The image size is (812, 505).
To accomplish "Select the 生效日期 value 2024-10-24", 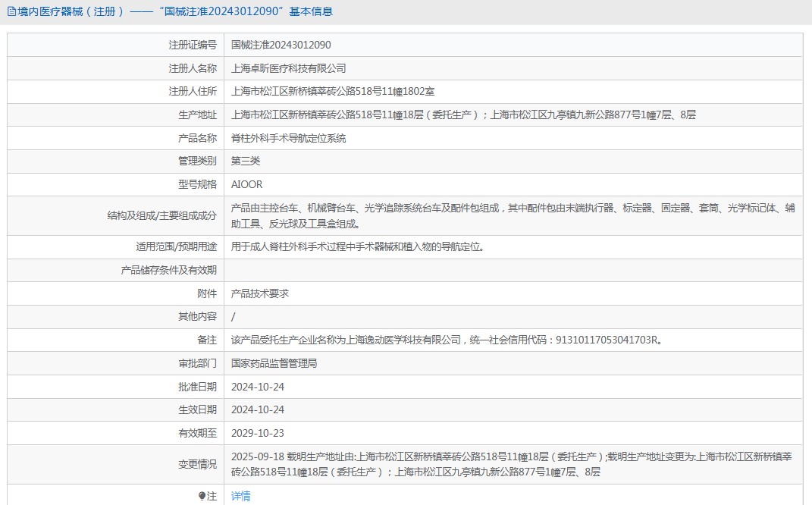I will [x=258, y=409].
